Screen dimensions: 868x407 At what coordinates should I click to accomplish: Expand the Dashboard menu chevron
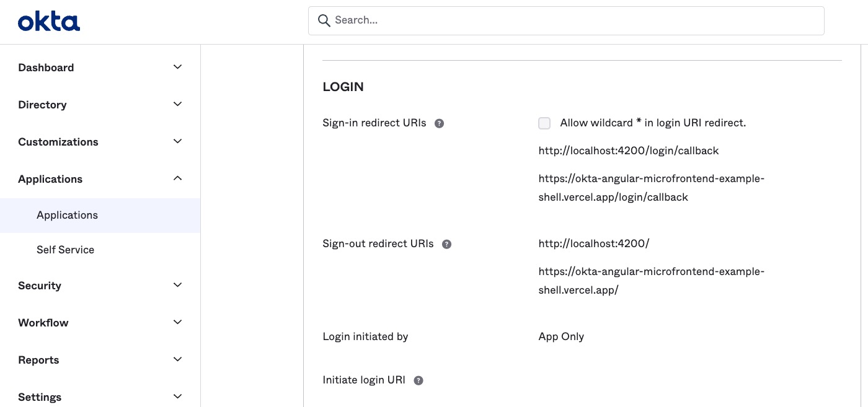(x=177, y=67)
